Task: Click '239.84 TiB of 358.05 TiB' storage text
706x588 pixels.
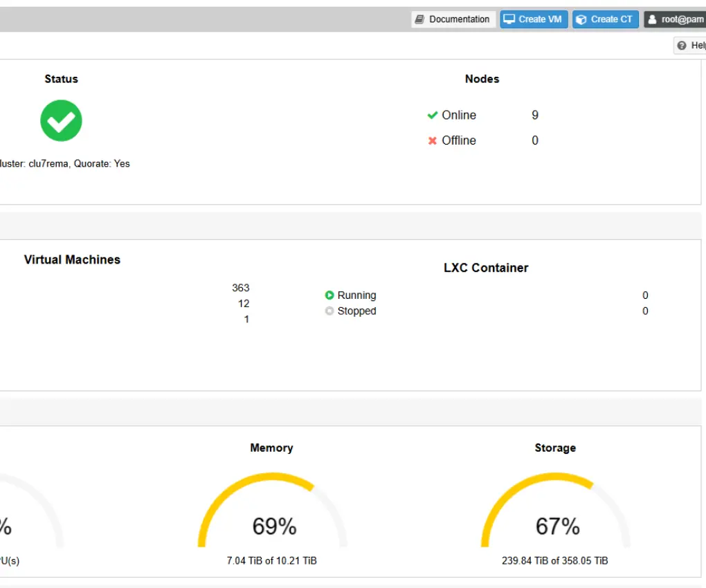Action: tap(554, 560)
